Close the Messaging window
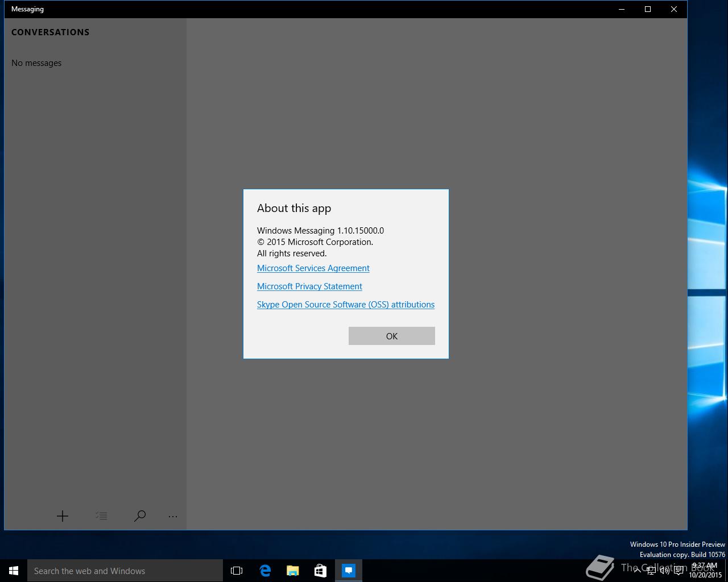Image resolution: width=728 pixels, height=582 pixels. (x=674, y=9)
